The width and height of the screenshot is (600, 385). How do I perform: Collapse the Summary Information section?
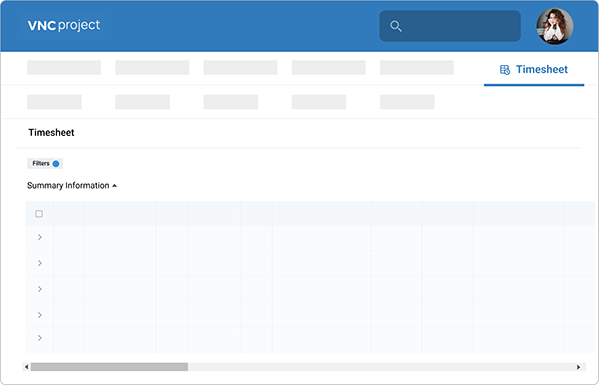coord(72,186)
